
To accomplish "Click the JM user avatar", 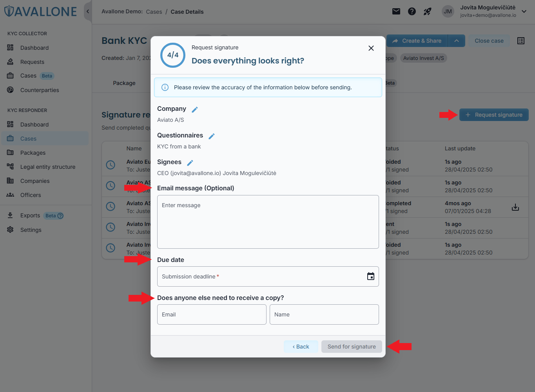I will coord(448,11).
